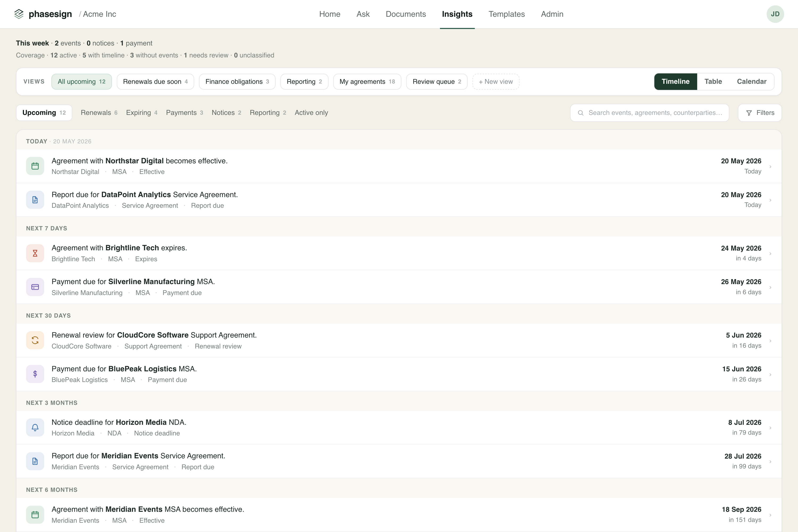This screenshot has width=798, height=532.
Task: Switch to Calendar view mode
Action: point(751,81)
